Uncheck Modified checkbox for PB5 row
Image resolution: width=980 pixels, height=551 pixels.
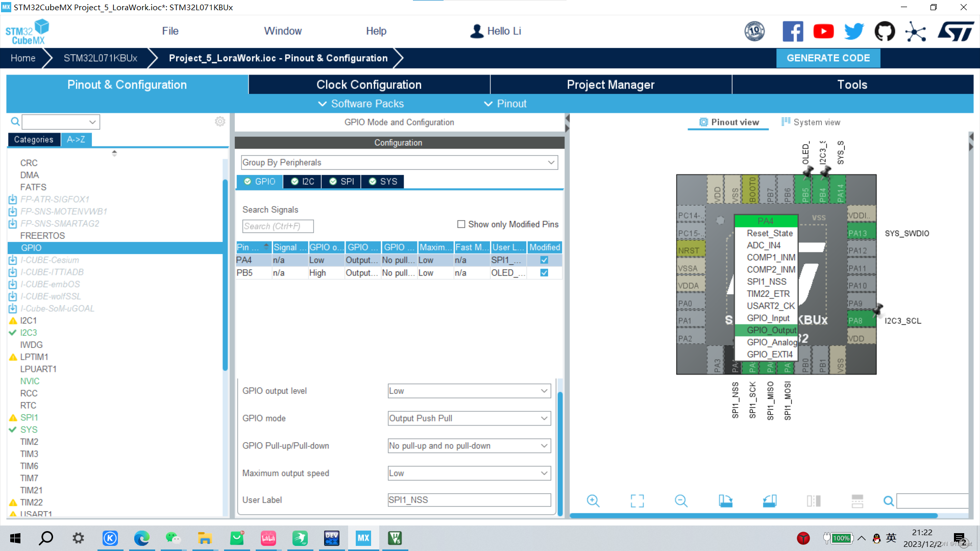click(544, 273)
